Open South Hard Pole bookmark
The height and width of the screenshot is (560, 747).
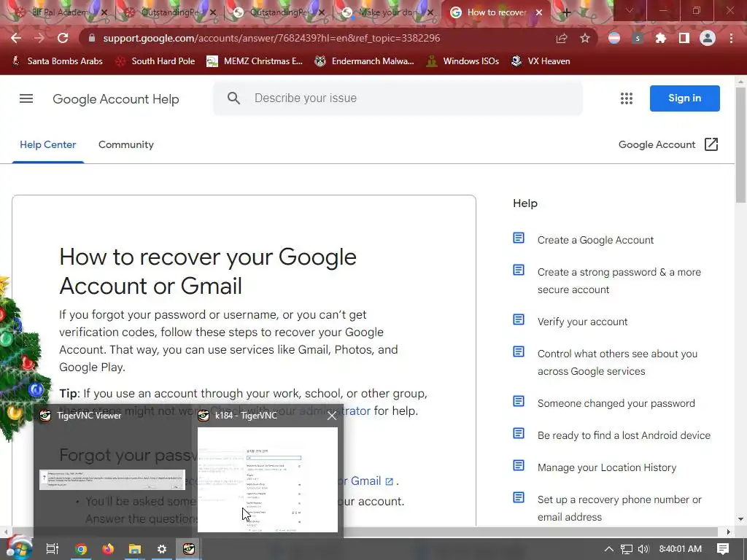[x=155, y=61]
